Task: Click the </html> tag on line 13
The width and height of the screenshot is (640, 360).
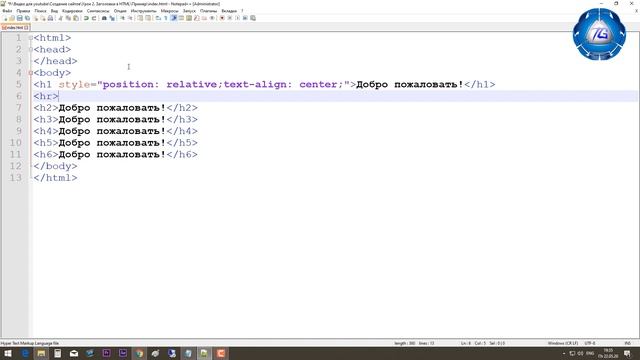Action: [56, 178]
